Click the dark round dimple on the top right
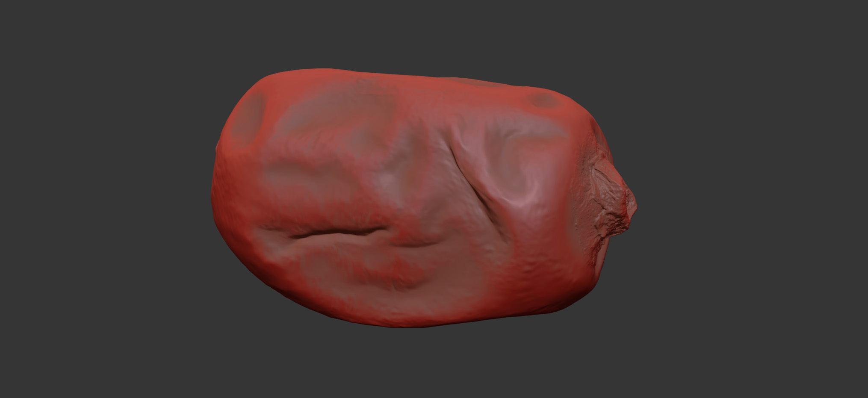Image resolution: width=868 pixels, height=398 pixels. click(543, 101)
